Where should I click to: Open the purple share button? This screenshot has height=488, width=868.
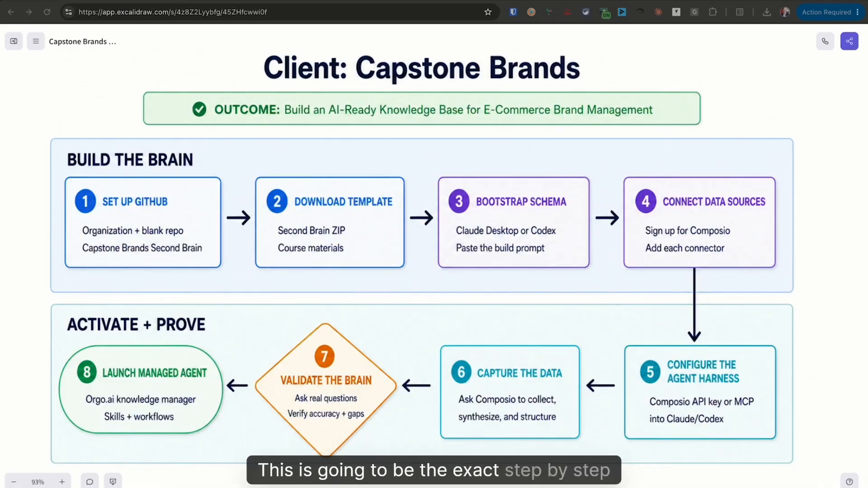(x=849, y=41)
